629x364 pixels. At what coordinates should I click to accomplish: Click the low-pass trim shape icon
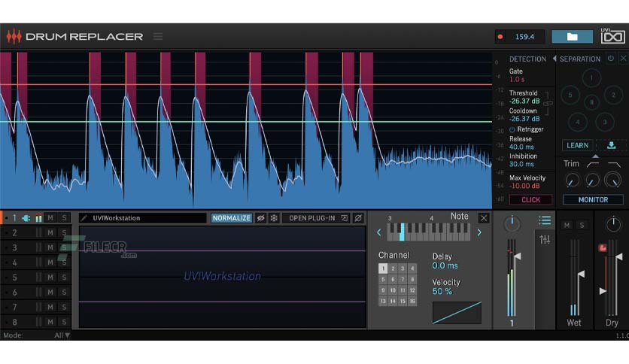[614, 165]
